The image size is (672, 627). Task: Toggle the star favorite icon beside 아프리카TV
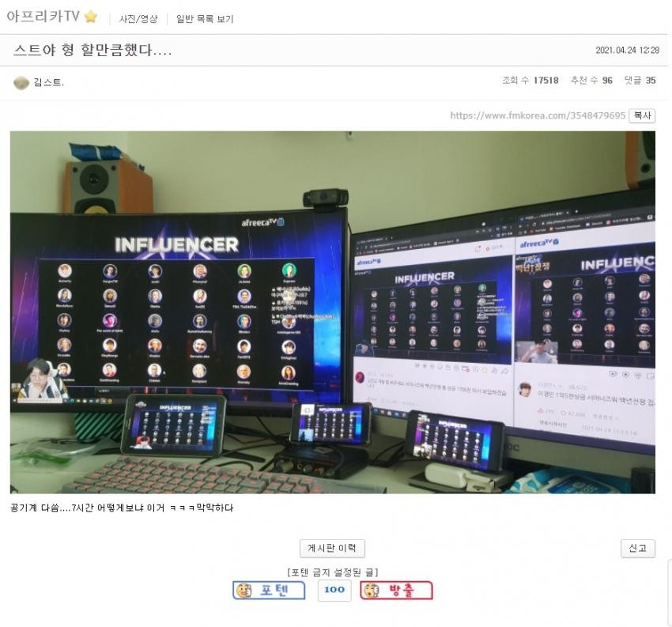(91, 17)
